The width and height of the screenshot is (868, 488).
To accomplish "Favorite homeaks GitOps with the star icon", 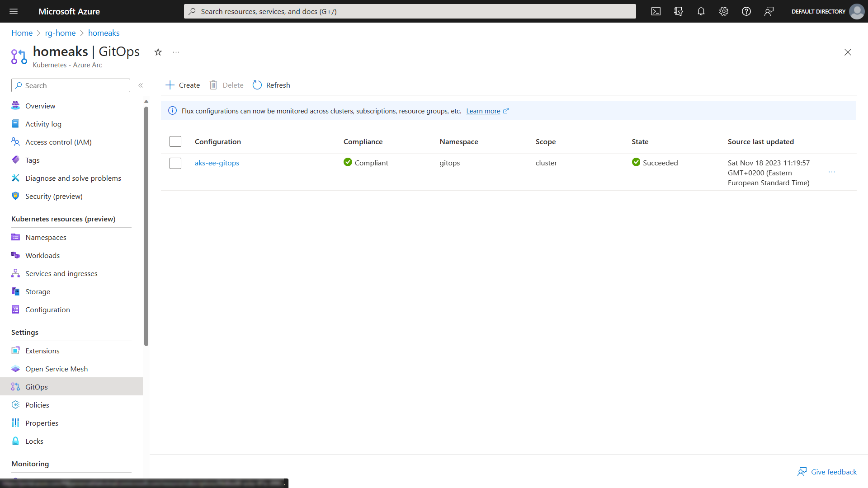I will (x=158, y=52).
